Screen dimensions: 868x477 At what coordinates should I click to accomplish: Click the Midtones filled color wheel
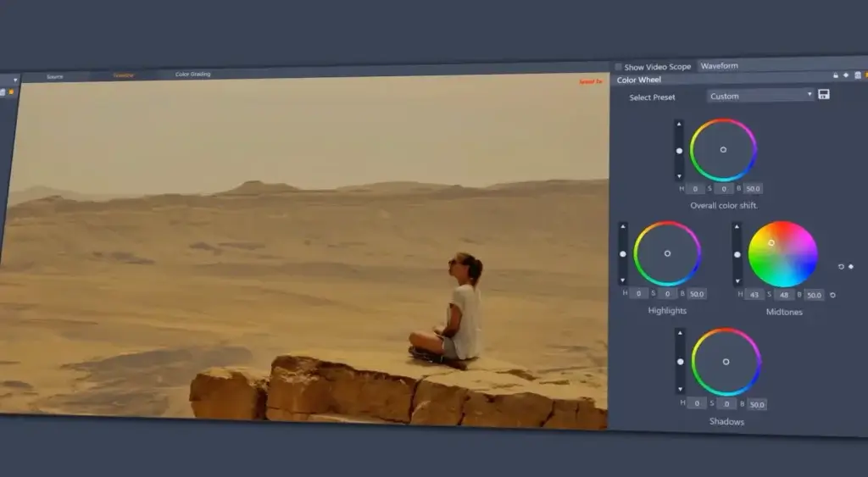pyautogui.click(x=782, y=254)
